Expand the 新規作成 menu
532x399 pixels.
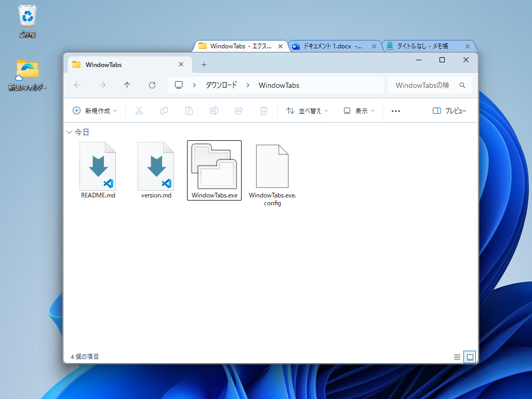coord(95,111)
